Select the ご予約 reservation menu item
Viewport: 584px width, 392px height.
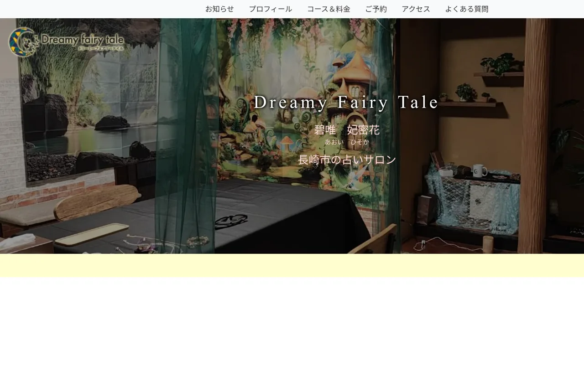(x=376, y=9)
